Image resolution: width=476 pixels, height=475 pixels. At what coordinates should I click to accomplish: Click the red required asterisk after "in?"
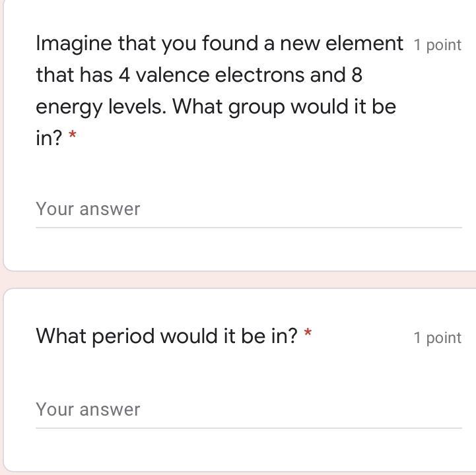click(73, 136)
